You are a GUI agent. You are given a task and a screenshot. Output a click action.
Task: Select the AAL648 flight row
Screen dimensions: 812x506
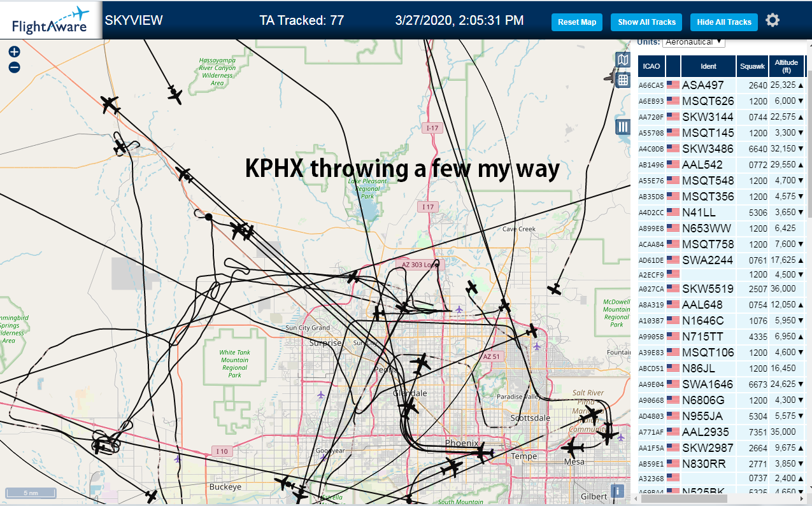(722, 304)
